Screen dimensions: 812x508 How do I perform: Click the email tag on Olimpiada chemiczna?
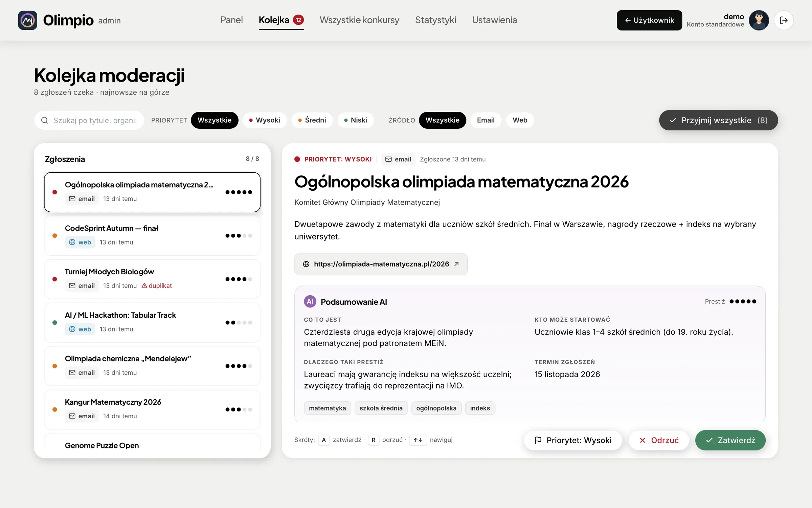point(82,373)
